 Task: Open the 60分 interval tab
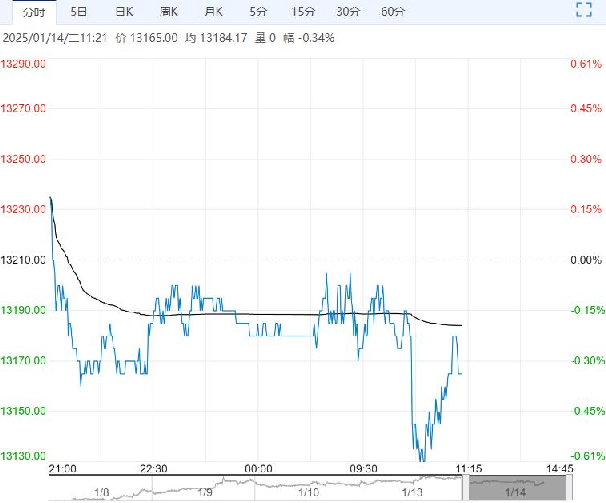(393, 12)
